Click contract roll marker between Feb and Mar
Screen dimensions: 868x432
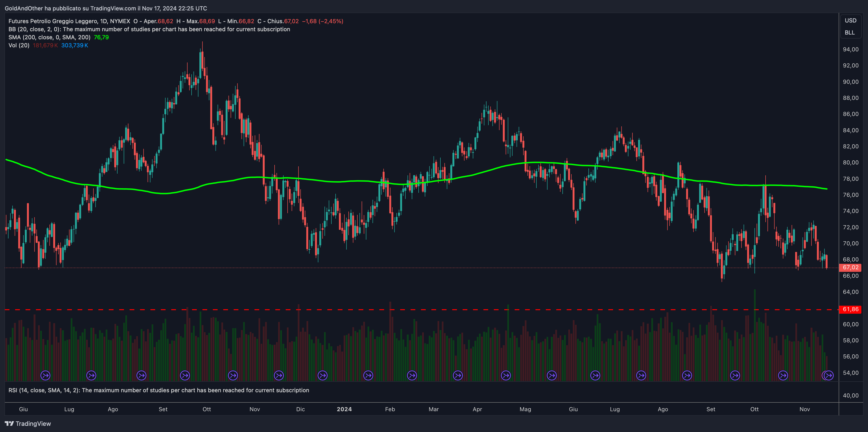[412, 375]
